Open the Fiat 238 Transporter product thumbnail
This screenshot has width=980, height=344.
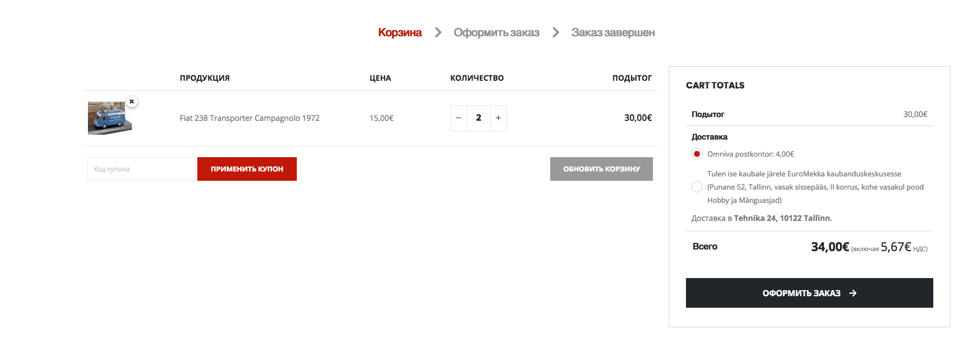pos(109,118)
